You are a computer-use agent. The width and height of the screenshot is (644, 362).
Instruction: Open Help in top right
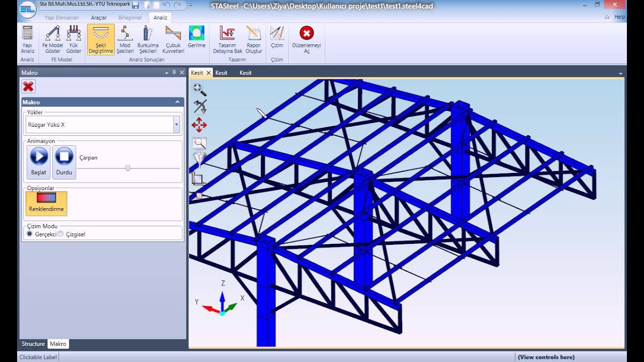(x=619, y=17)
